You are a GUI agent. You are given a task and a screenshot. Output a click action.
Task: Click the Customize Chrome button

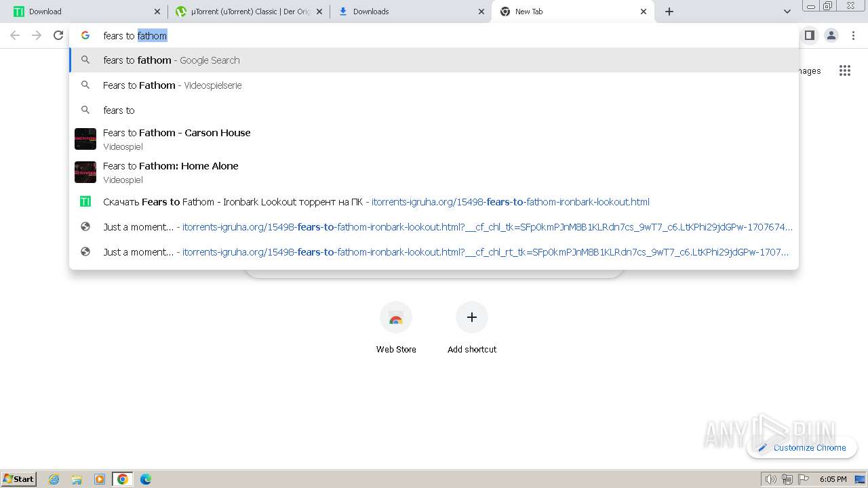pos(802,447)
